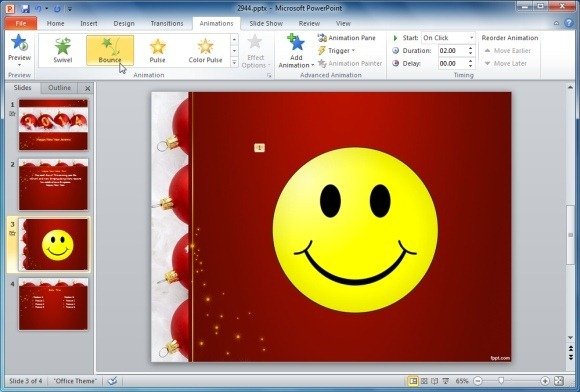Increase Duration with the up spinner
This screenshot has height=392, width=580.
pos(471,48)
